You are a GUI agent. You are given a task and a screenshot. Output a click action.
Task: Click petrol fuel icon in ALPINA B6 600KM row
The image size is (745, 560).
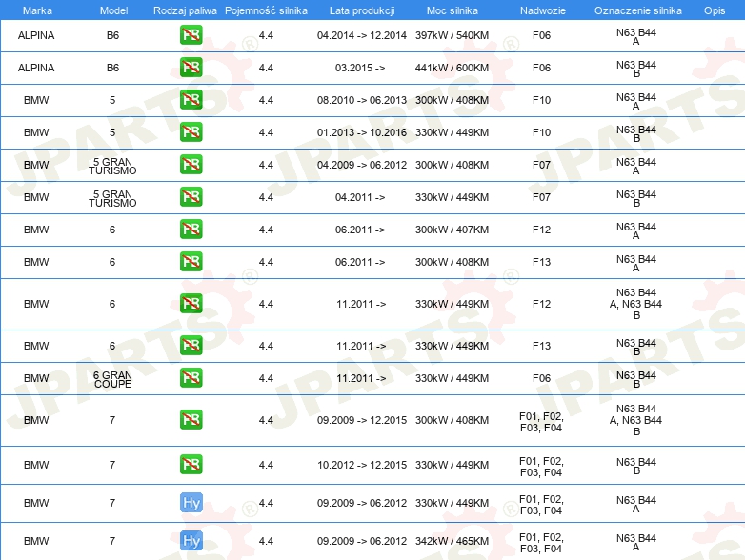[x=191, y=68]
